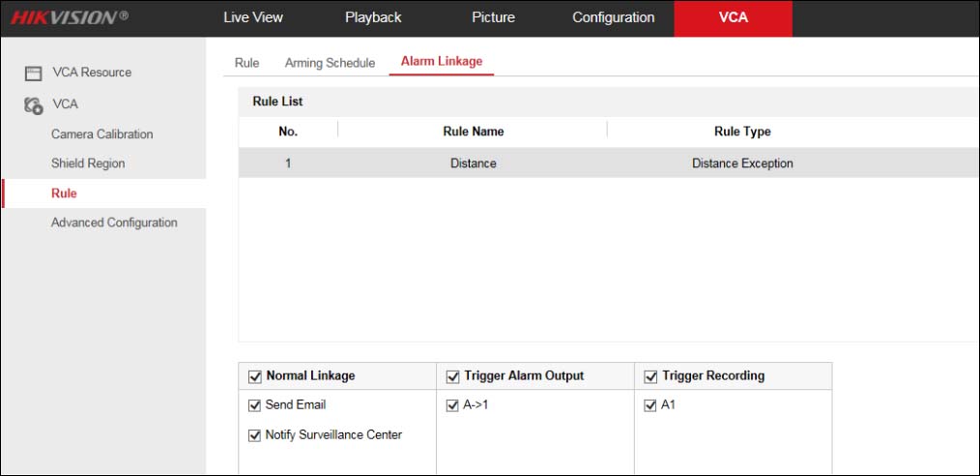Select the VCA sidebar section

tap(65, 104)
